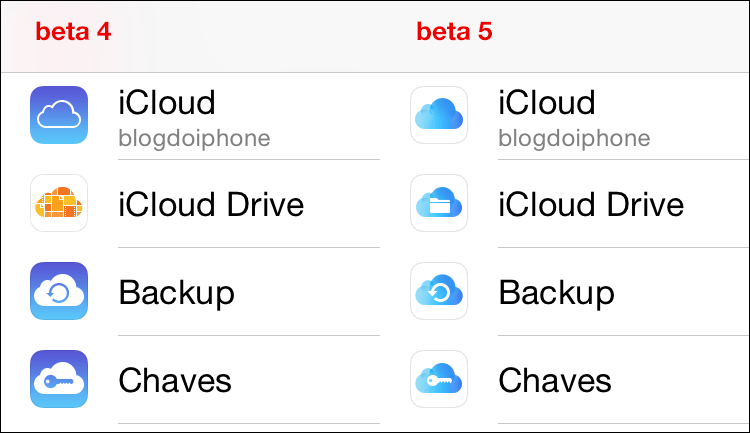Click blogdoiphone subtitle under beta 5 iCloud
The width and height of the screenshot is (750, 433).
click(x=574, y=139)
